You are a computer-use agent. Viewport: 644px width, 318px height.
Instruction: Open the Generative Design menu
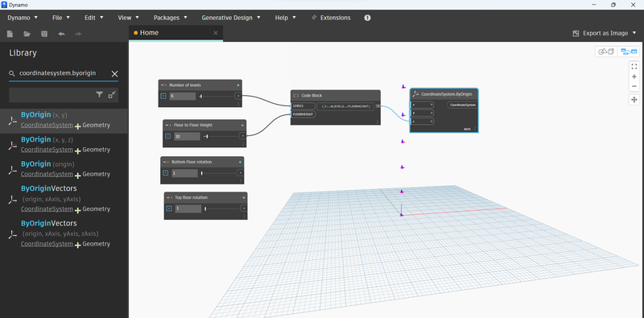pos(231,18)
